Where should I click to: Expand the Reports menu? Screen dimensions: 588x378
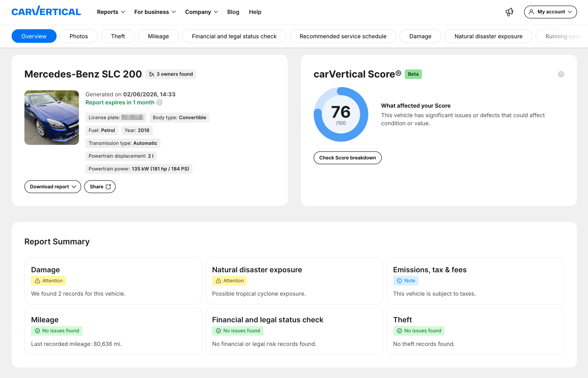tap(111, 12)
